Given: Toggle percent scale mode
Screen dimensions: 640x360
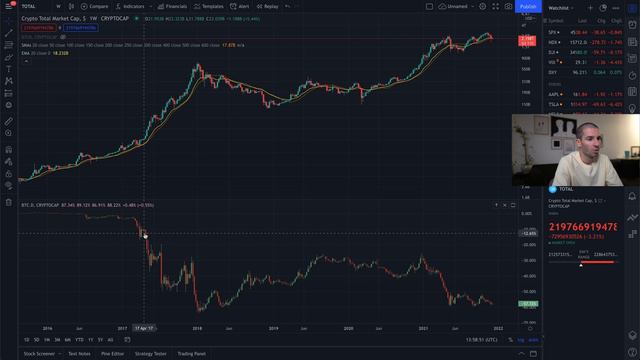Looking at the screenshot, I should coord(510,340).
